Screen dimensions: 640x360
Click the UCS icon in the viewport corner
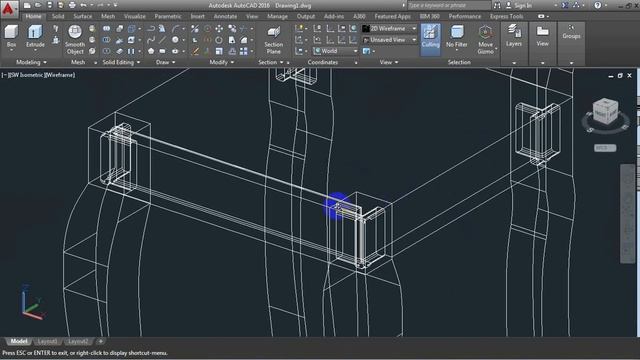point(32,303)
